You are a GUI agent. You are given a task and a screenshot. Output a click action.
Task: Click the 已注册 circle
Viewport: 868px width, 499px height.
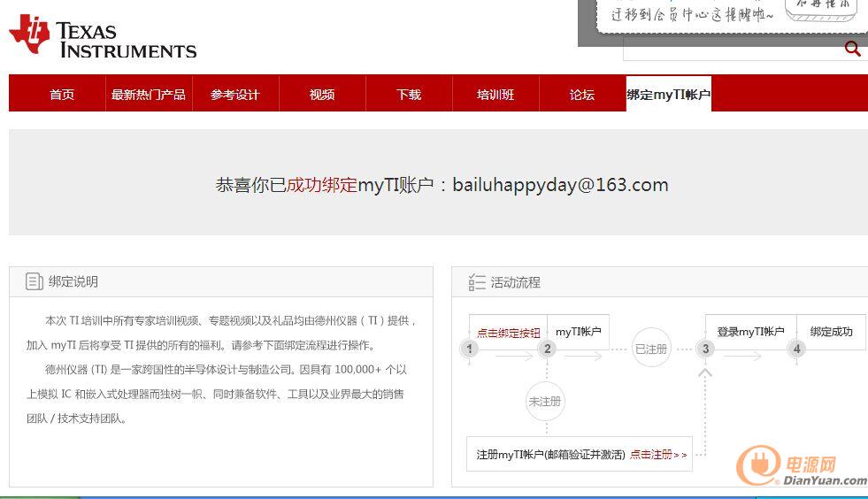pyautogui.click(x=651, y=349)
